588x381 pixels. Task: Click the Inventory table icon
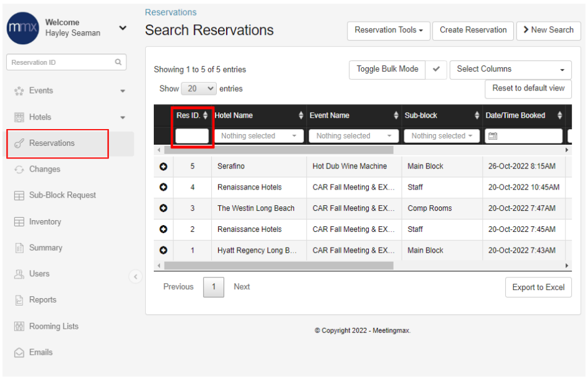[19, 222]
